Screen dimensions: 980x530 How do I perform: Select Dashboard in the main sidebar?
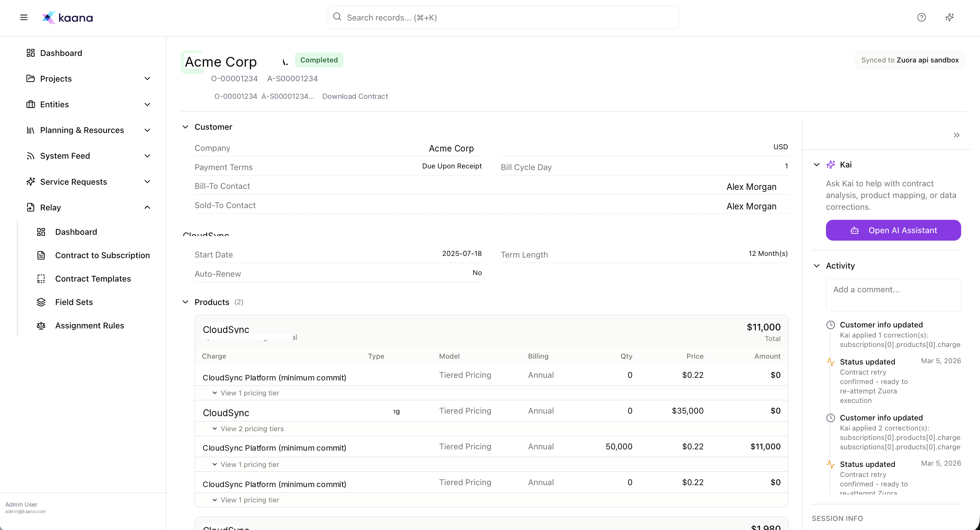point(61,53)
